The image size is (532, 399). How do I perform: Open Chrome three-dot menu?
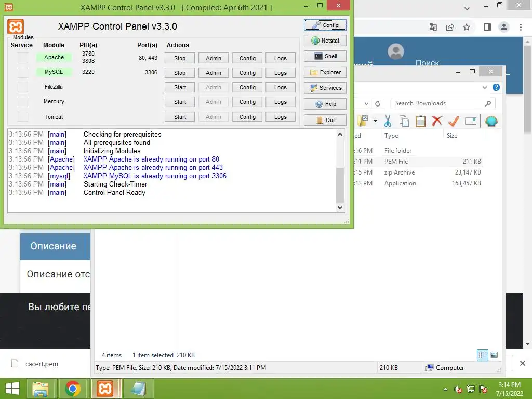[521, 27]
